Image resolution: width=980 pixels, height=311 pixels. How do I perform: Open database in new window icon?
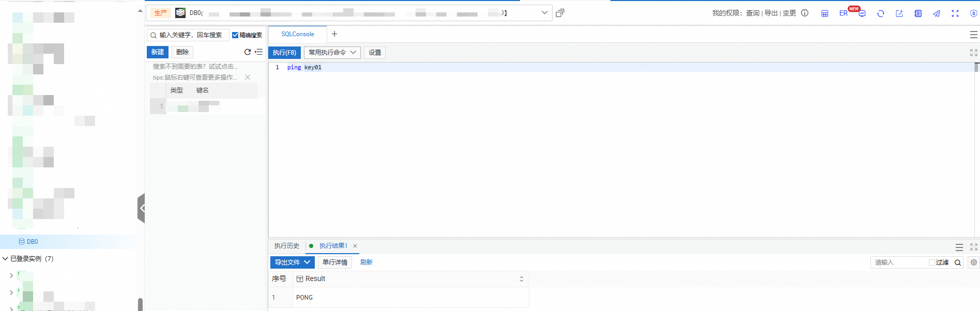pyautogui.click(x=560, y=13)
